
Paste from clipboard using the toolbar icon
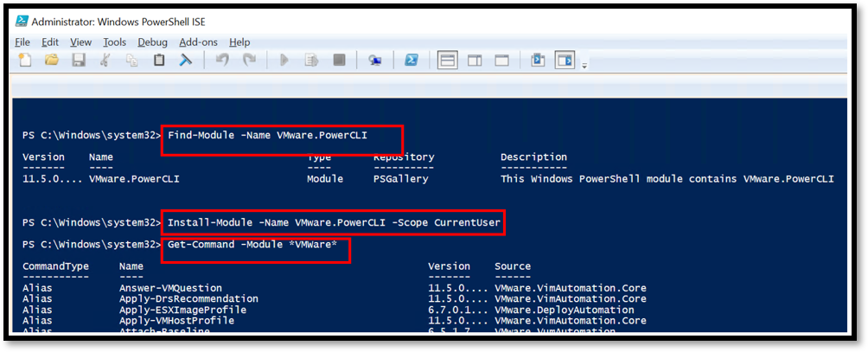click(159, 60)
